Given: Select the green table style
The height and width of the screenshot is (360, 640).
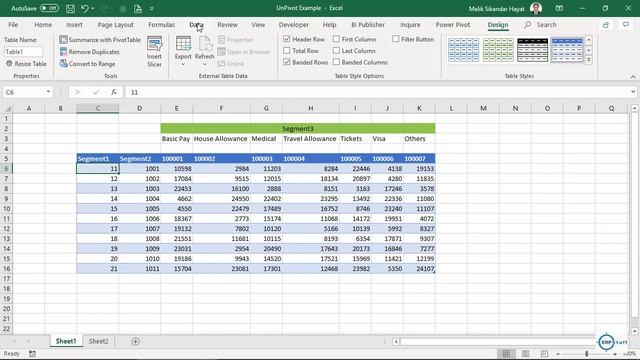Looking at the screenshot, I should pyautogui.click(x=498, y=50).
